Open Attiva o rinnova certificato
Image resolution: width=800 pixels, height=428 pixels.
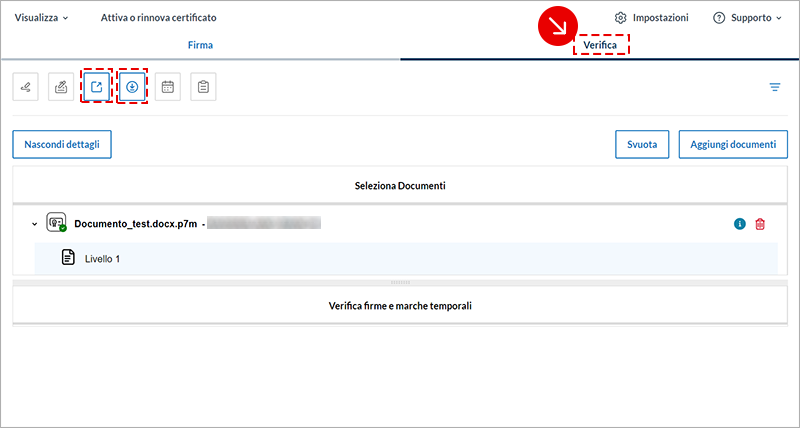(158, 18)
